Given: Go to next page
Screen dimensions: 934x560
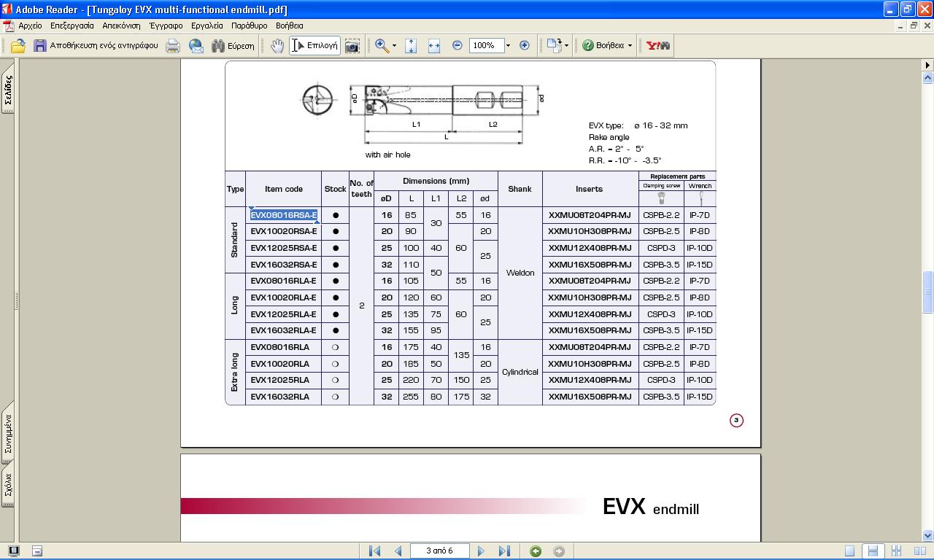Looking at the screenshot, I should 481,551.
